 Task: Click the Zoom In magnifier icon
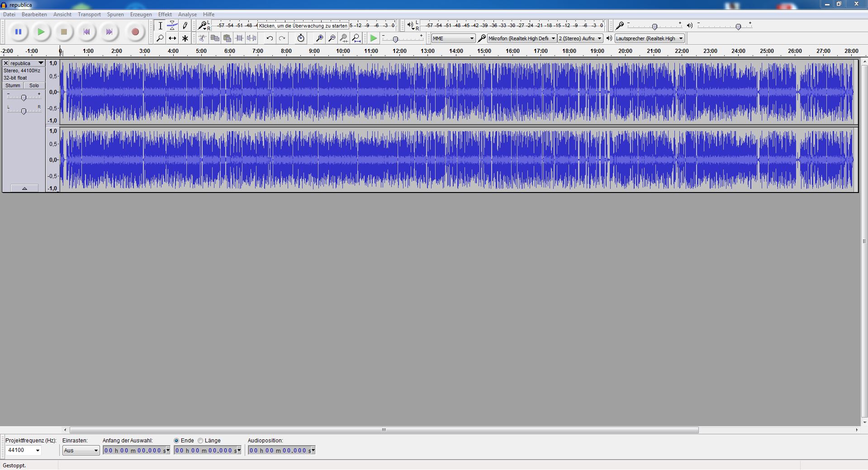(319, 38)
